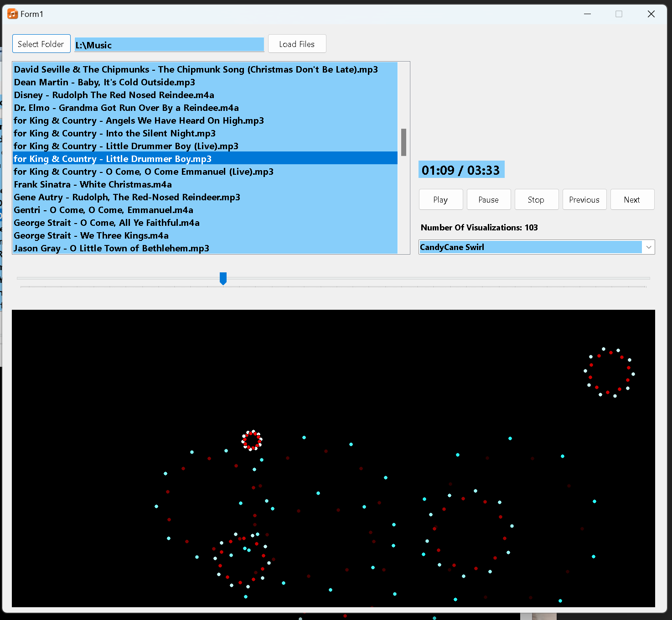
Task: Select Little Drummer Boy (Live).mp3
Action: point(205,146)
